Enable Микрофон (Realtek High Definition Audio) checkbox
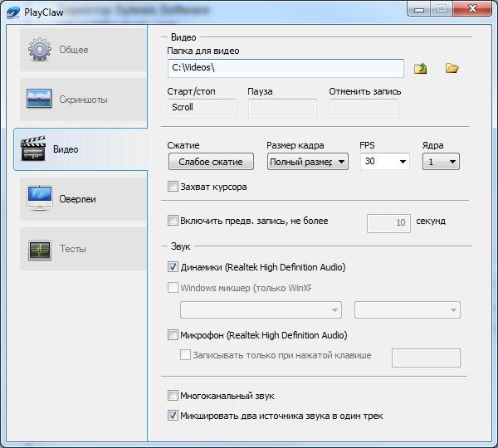Screen dimensions: 498x448 [x=173, y=335]
